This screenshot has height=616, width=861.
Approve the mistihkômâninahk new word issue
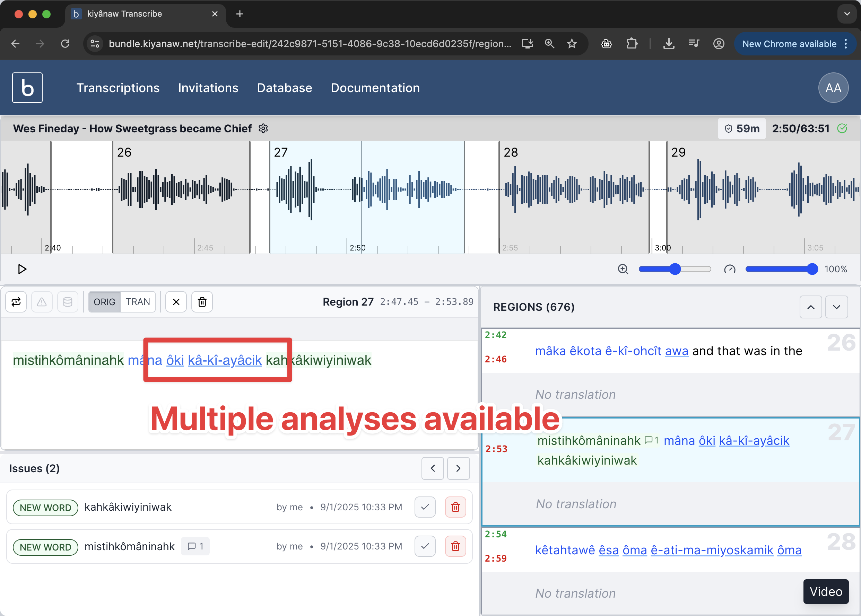point(425,546)
